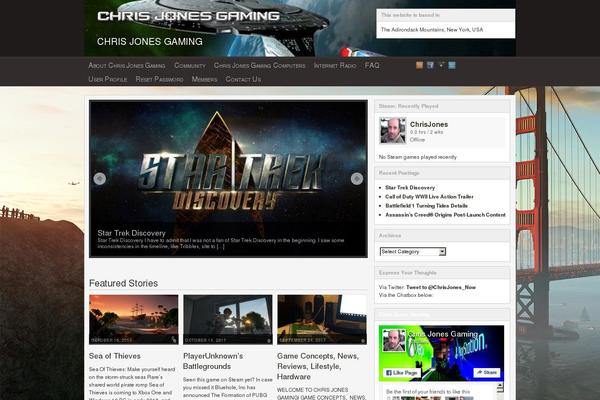Click 'No Steam games played recently' text
Screen dimensions: 600x400
tap(417, 157)
